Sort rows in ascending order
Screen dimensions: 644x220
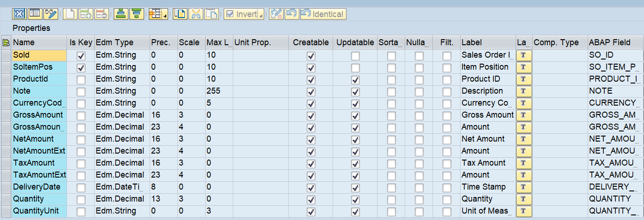click(121, 14)
